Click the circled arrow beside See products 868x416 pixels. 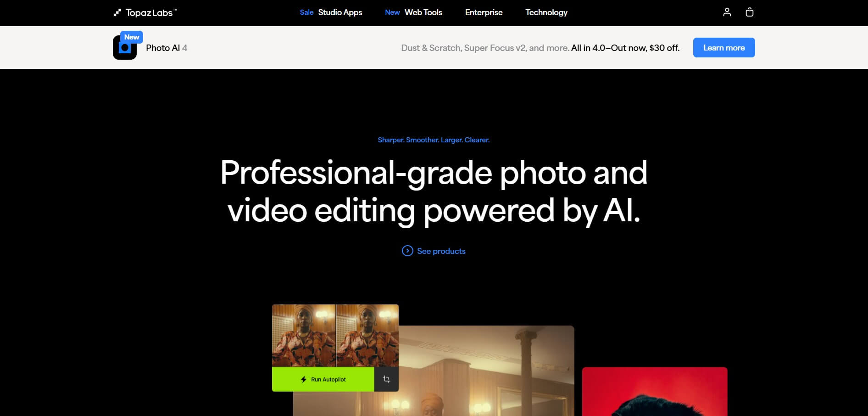tap(407, 251)
